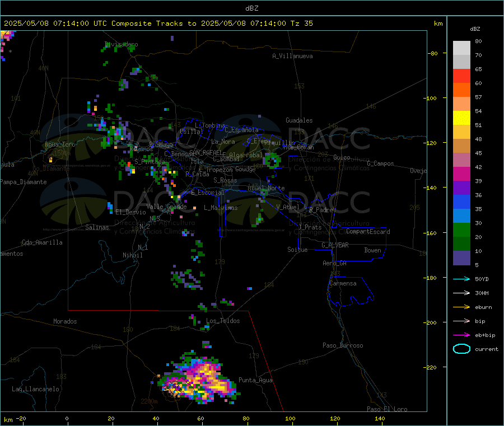Click the Guadales label
504x426 pixels.
tap(299, 120)
